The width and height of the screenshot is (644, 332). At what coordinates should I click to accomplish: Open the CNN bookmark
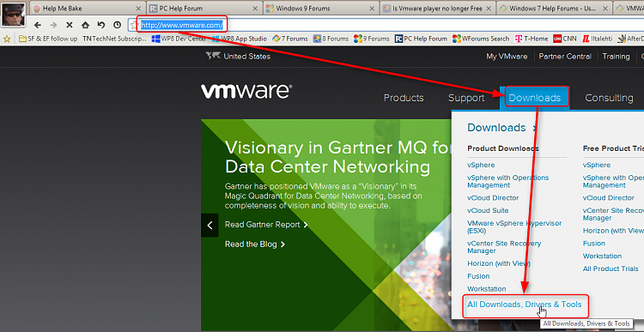click(x=565, y=39)
